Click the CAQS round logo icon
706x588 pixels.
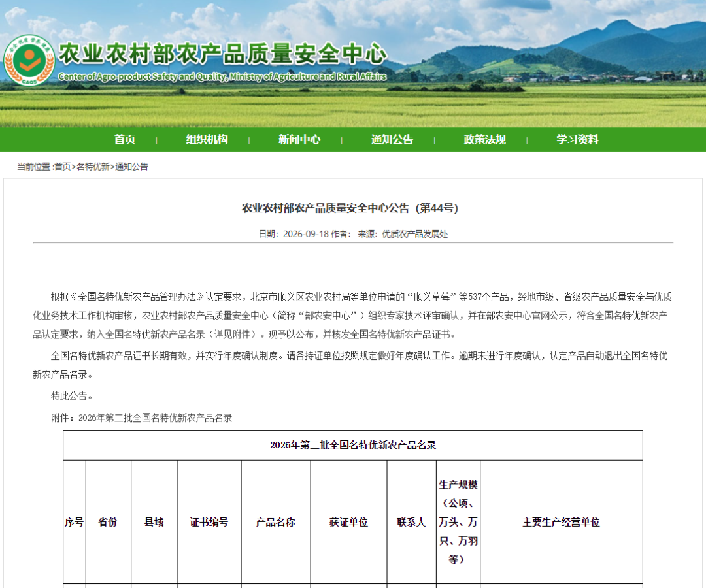point(29,60)
